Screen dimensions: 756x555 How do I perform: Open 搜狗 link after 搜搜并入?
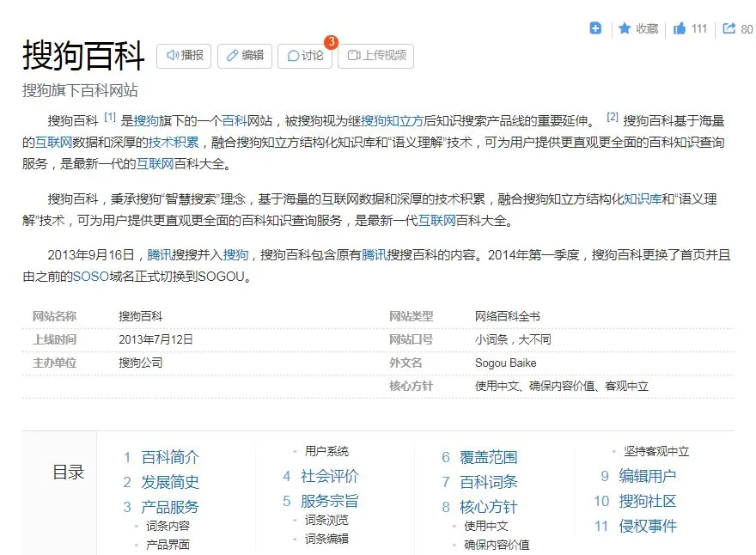click(235, 255)
